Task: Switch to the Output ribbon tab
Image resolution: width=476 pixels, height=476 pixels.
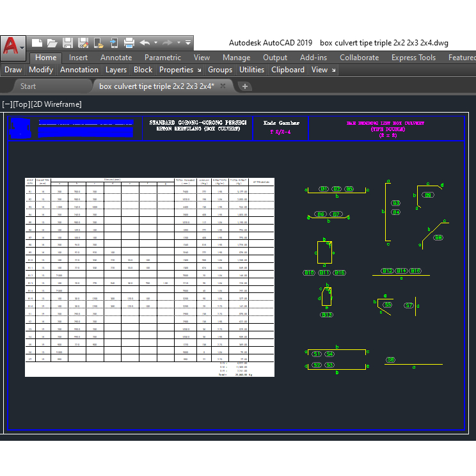Action: pos(275,58)
